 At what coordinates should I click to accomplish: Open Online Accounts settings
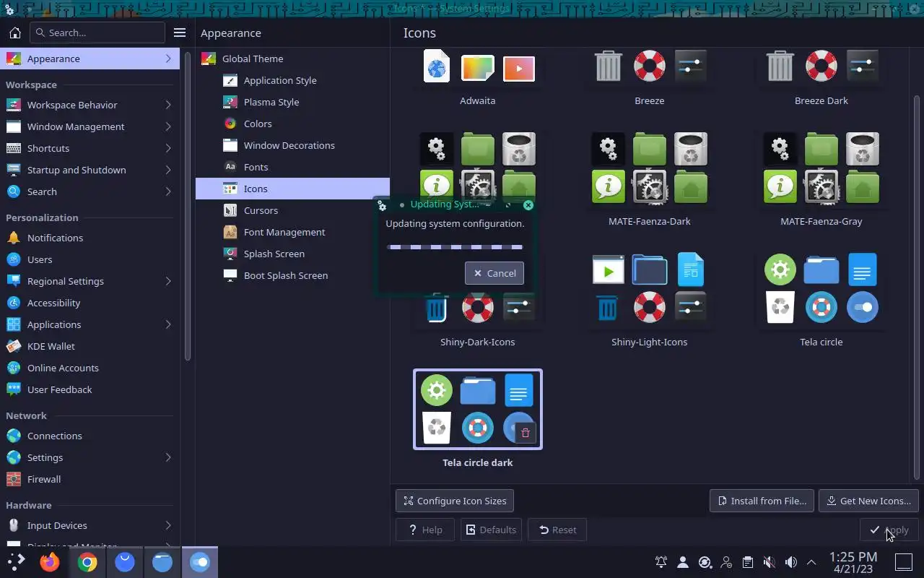click(x=90, y=368)
